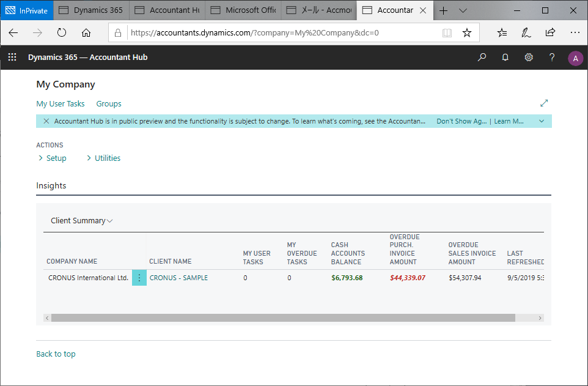This screenshot has width=588, height=386.
Task: Open the settings gear in Accountant Hub
Action: tap(528, 57)
